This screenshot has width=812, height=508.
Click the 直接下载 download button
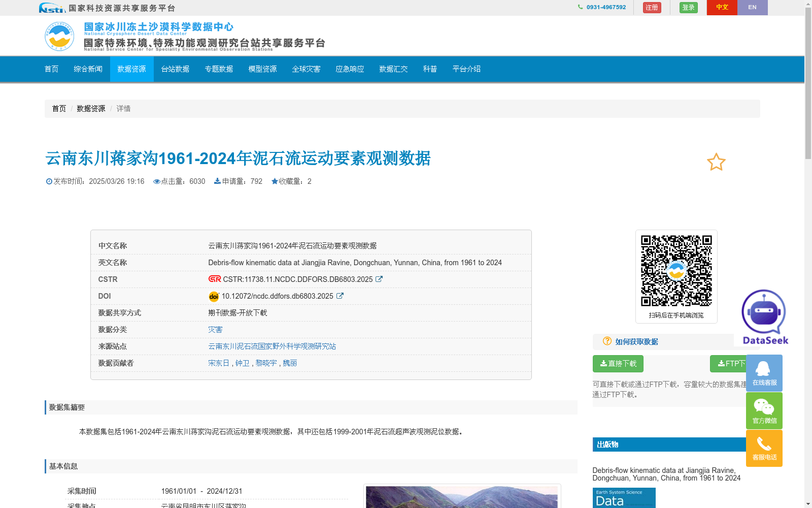pos(618,364)
